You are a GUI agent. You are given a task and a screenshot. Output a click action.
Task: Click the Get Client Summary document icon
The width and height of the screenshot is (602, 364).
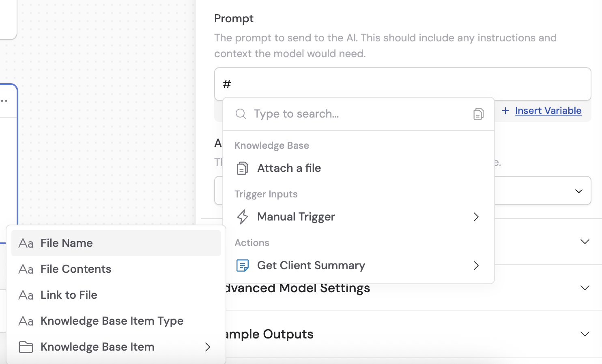pos(243,266)
